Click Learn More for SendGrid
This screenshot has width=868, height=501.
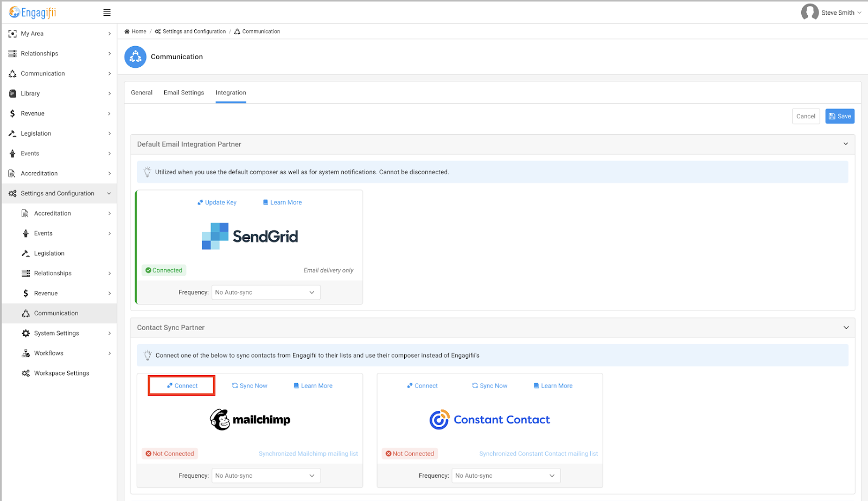point(282,202)
